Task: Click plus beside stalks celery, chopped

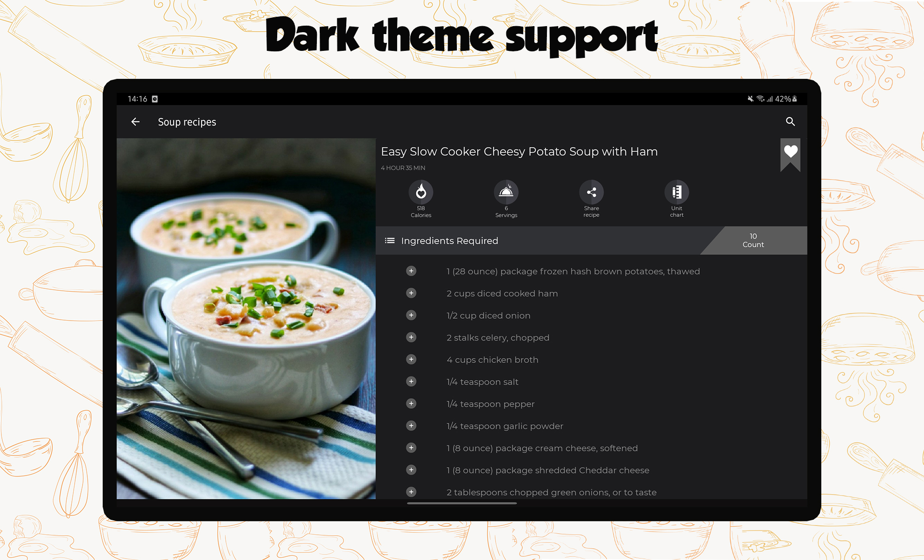Action: (x=411, y=337)
